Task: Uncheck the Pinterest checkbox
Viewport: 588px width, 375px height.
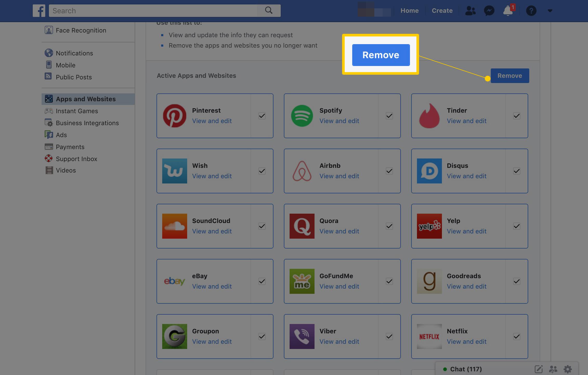Action: [x=262, y=116]
